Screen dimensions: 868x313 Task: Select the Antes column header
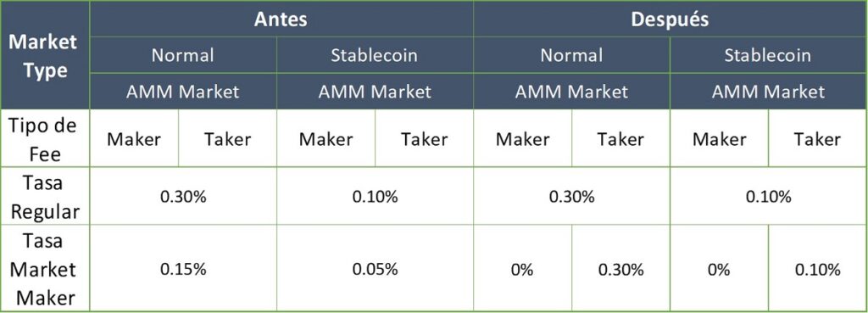click(x=281, y=19)
